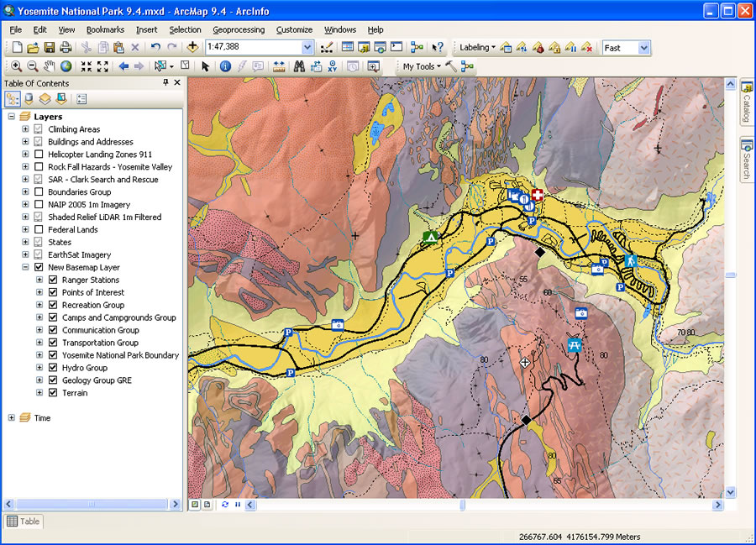
Task: Open the Geoprocessing menu
Action: [x=239, y=29]
